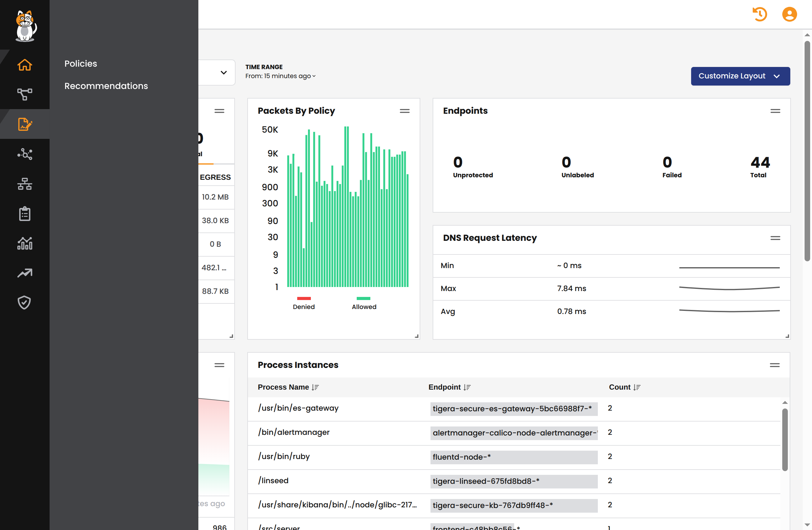The width and height of the screenshot is (812, 530).
Task: Select the Policies sidebar icon
Action: [x=24, y=124]
